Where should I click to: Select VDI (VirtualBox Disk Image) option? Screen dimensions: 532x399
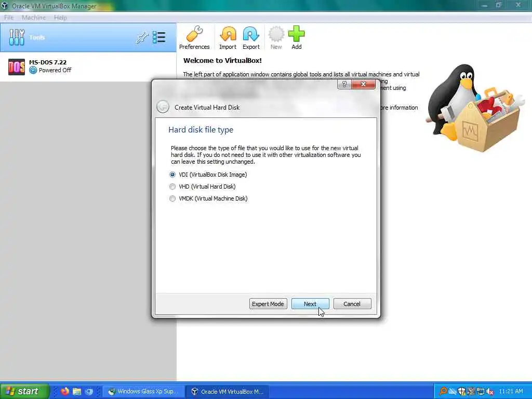209,175
